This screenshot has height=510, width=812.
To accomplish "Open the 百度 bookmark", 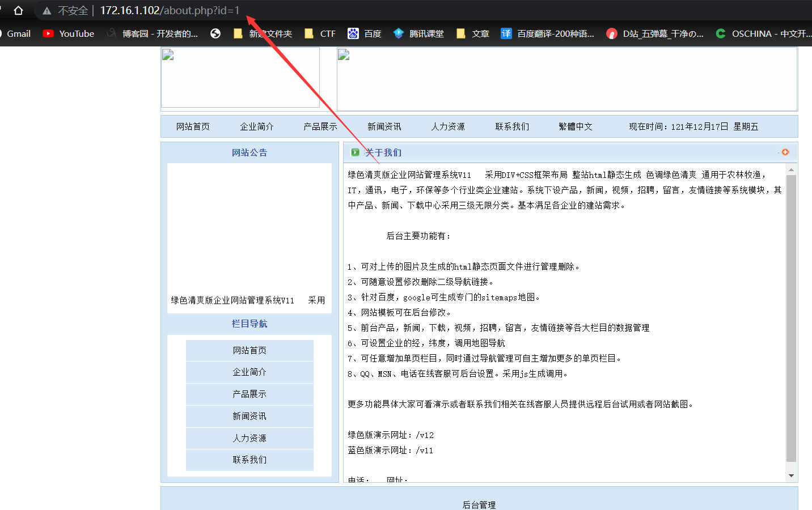I will pyautogui.click(x=364, y=33).
